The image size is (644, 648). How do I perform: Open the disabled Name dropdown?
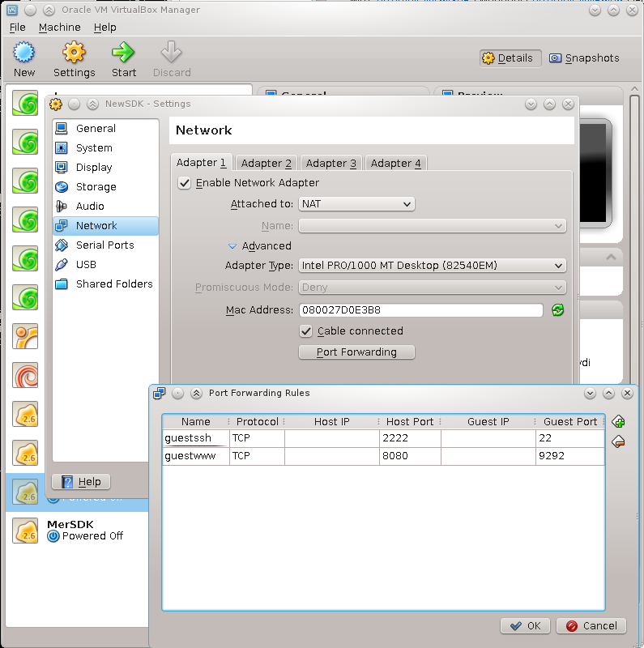pos(433,226)
